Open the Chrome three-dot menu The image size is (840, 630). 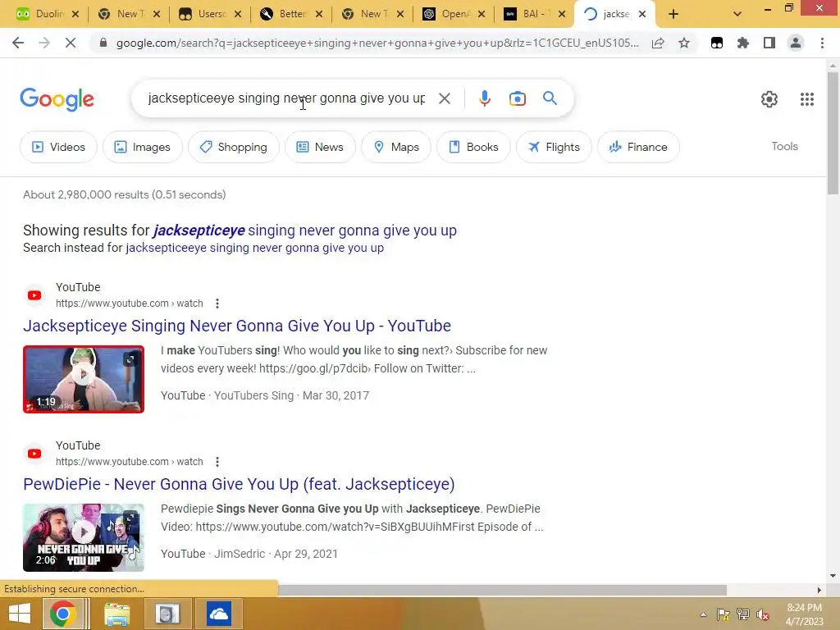pyautogui.click(x=822, y=43)
